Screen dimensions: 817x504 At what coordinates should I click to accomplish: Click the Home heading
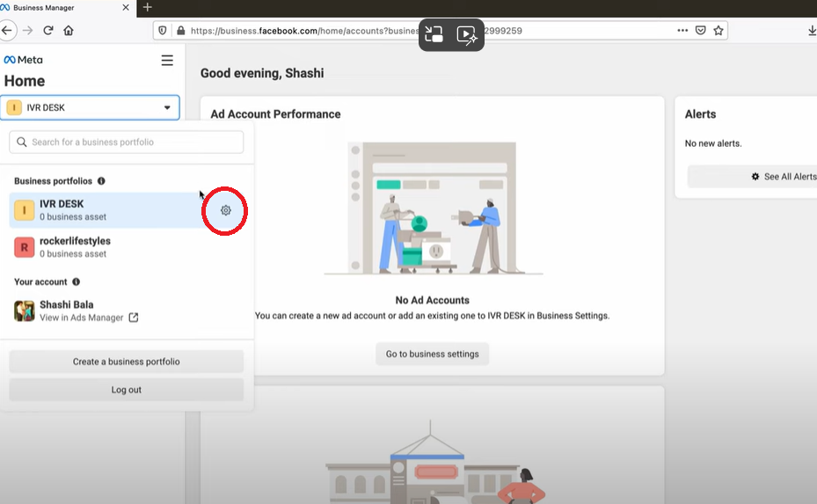click(x=25, y=81)
